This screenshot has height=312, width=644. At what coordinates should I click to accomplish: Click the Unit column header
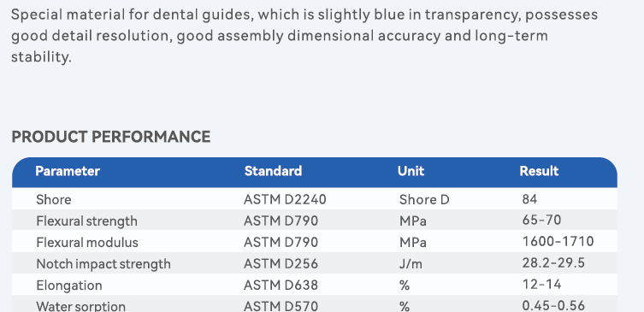411,171
